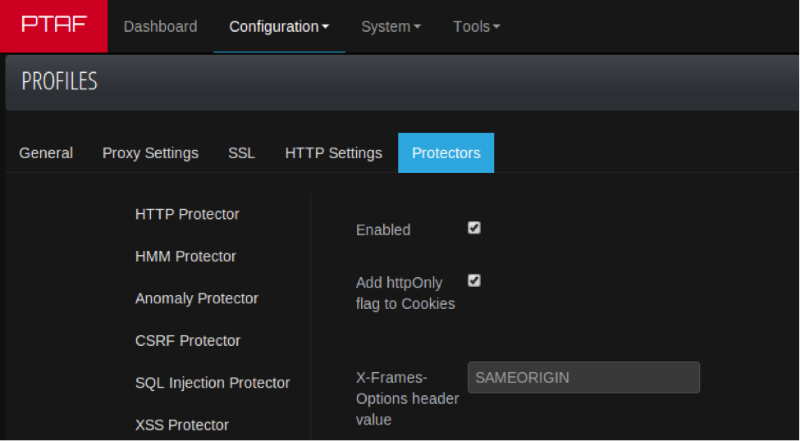The height and width of the screenshot is (441, 800).
Task: Click the PROFILES page heading
Action: click(x=60, y=82)
